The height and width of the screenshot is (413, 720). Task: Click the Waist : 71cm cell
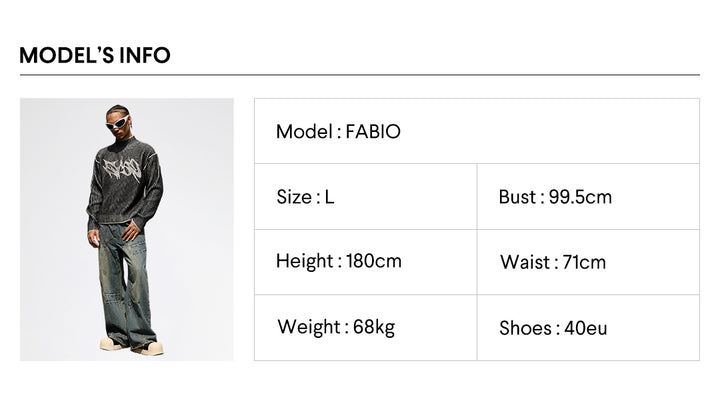click(588, 262)
